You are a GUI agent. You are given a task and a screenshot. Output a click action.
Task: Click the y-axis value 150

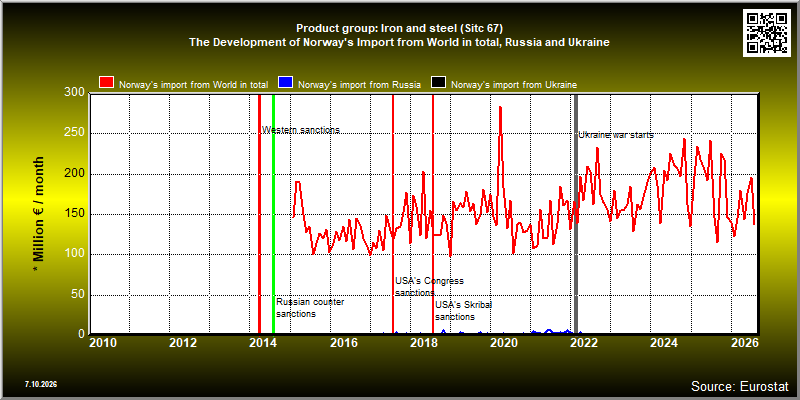(74, 214)
